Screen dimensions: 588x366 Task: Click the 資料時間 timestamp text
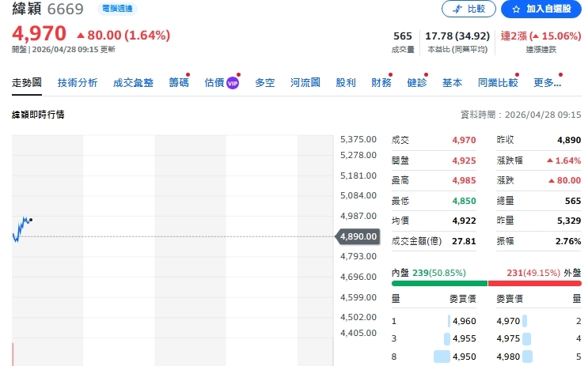coord(521,115)
